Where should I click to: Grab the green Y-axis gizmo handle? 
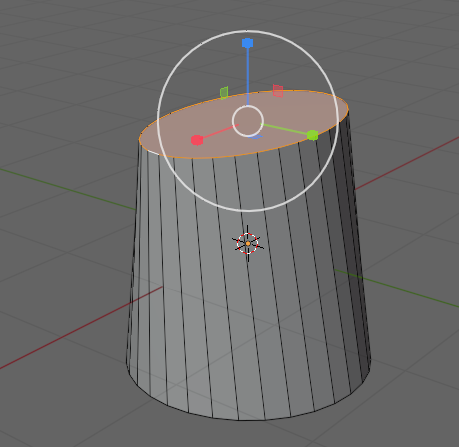[x=312, y=135]
